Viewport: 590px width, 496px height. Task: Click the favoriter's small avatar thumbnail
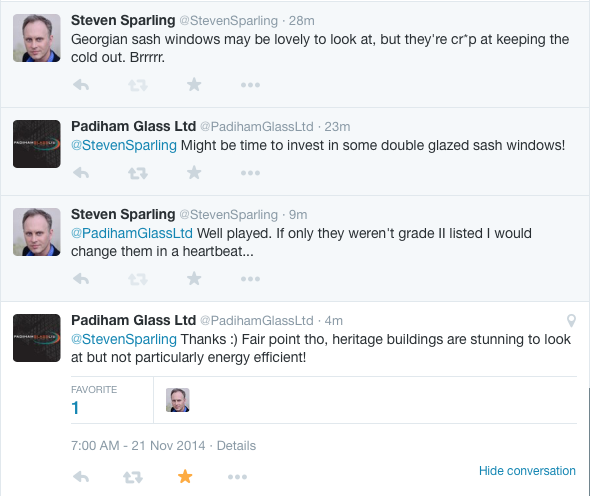point(178,400)
